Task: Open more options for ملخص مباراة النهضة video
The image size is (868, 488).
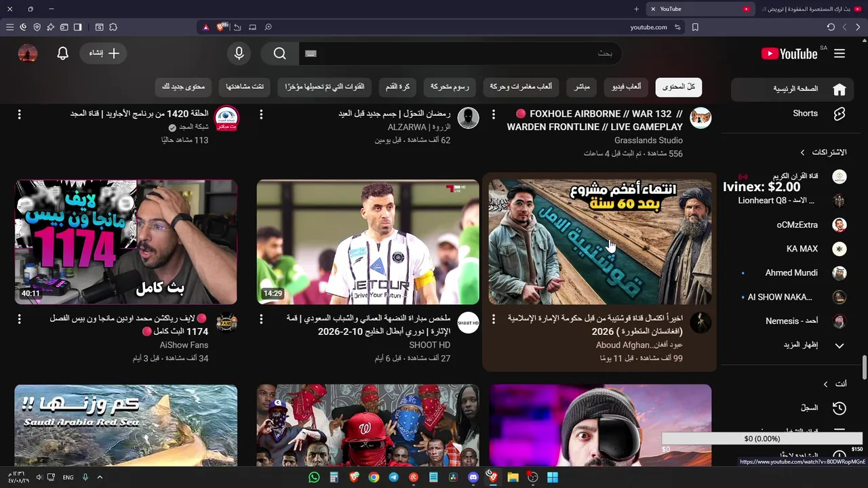Action: [x=261, y=319]
